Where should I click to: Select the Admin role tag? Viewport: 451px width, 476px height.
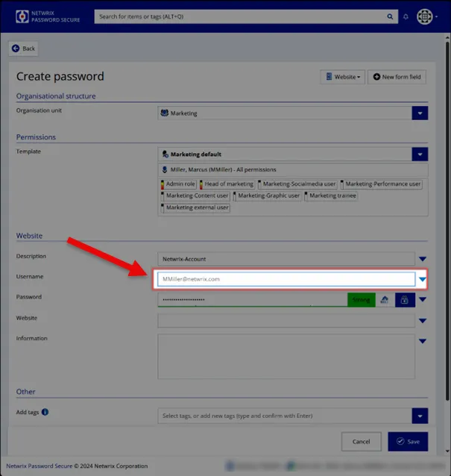pyautogui.click(x=178, y=184)
